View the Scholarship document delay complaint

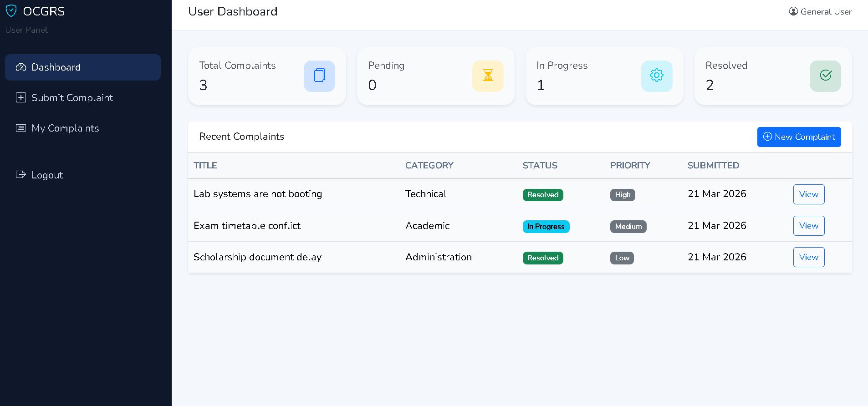tap(809, 257)
